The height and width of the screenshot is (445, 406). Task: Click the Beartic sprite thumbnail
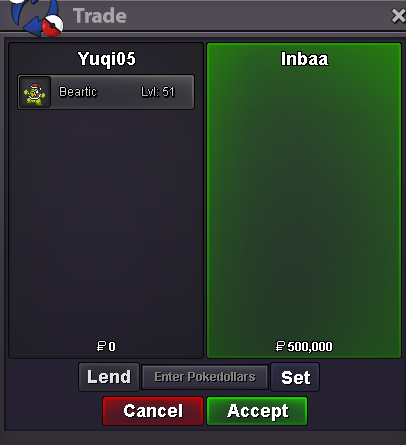point(35,92)
